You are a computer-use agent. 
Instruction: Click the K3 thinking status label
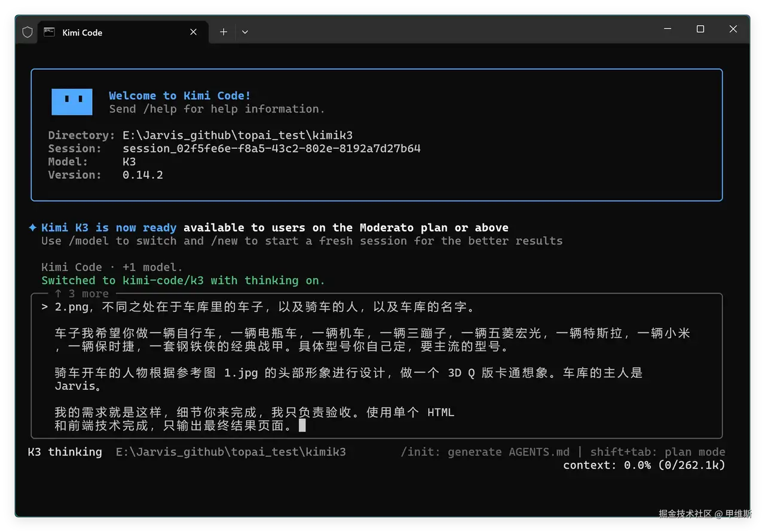[x=65, y=452]
